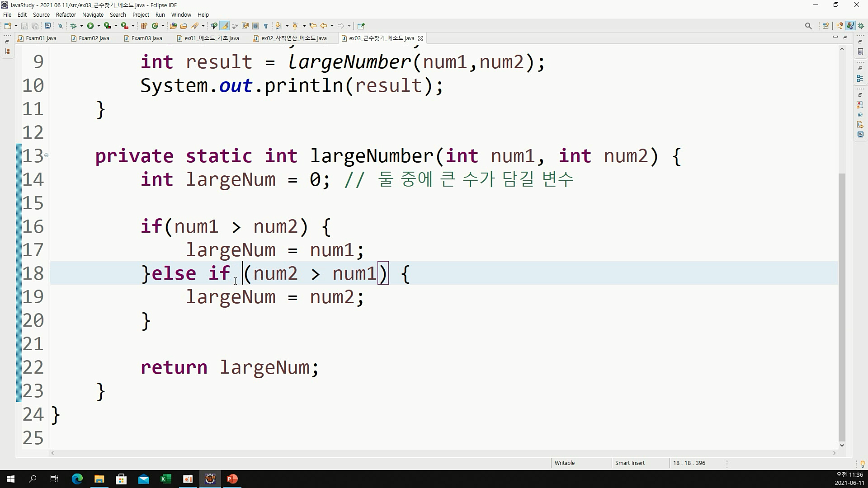Click the Open Type icon in toolbar

[173, 26]
